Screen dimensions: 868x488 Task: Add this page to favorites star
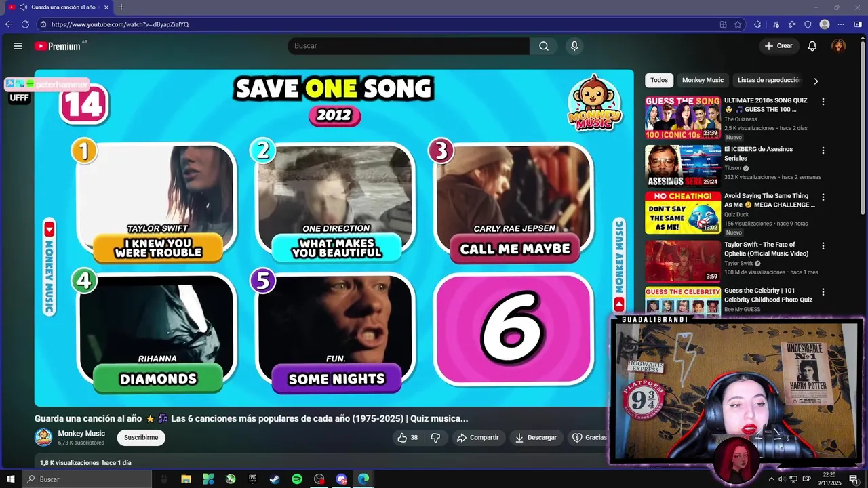point(738,24)
